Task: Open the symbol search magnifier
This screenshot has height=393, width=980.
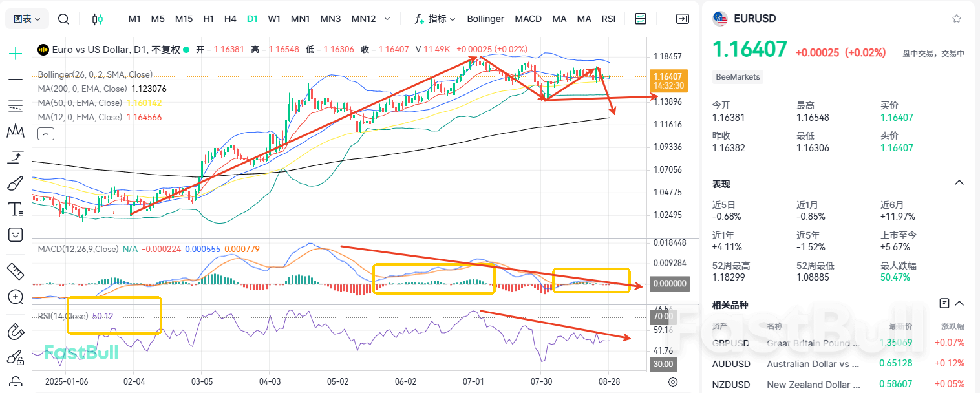Action: pyautogui.click(x=63, y=19)
